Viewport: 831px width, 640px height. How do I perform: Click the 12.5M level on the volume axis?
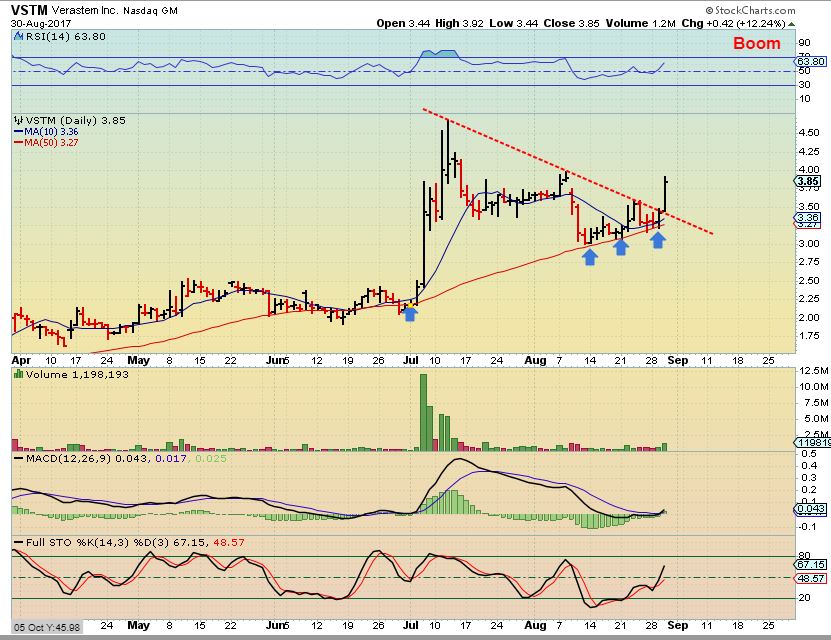[x=814, y=370]
